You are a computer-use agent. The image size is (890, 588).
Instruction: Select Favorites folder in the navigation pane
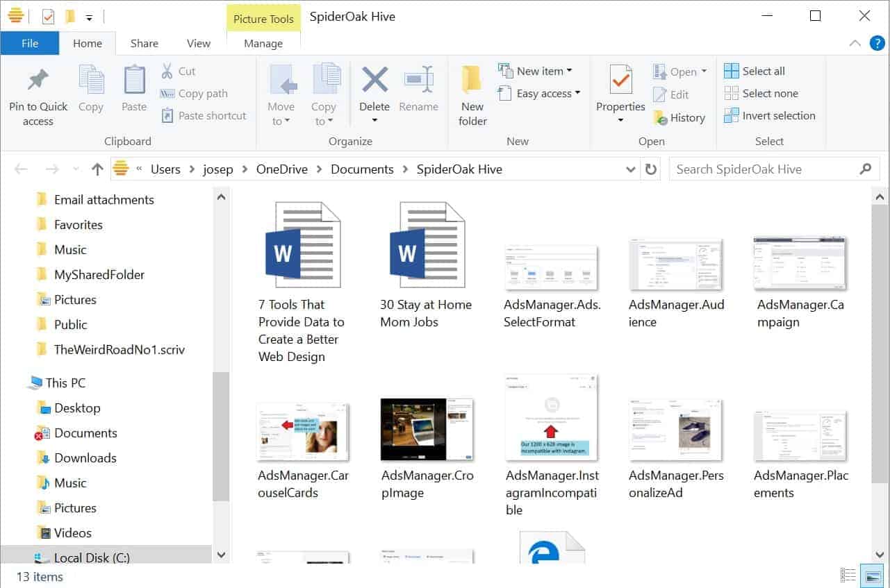(x=79, y=225)
